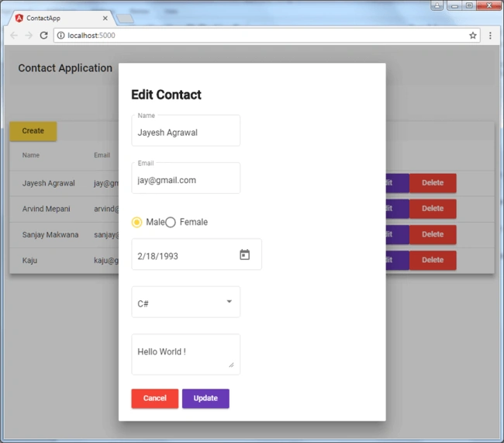Click the Angular favicon on ContactApp tab

coord(19,18)
